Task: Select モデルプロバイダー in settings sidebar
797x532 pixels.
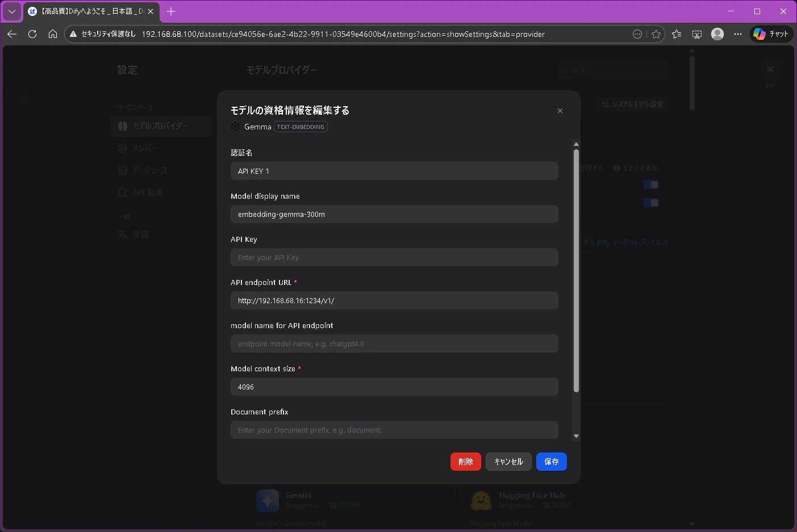Action: (162, 126)
